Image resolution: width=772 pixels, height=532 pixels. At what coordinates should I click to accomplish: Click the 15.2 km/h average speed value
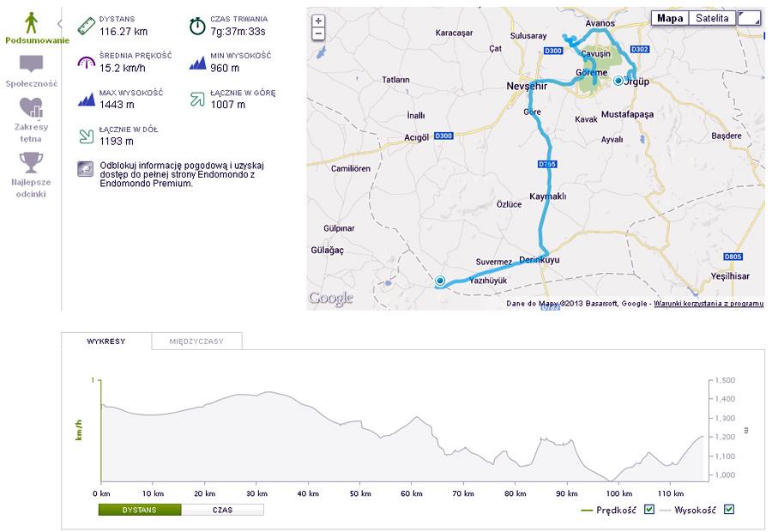click(122, 68)
